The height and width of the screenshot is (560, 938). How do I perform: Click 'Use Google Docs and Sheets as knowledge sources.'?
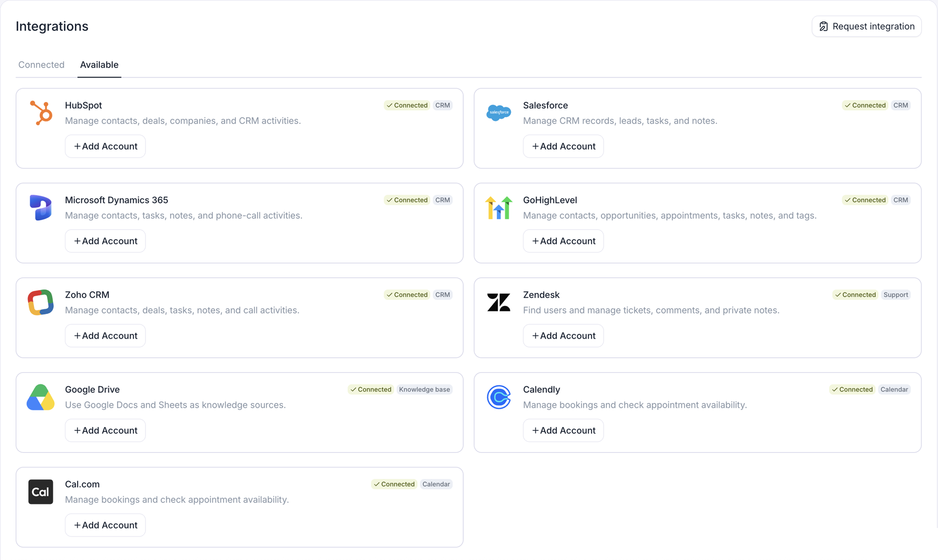pos(175,405)
